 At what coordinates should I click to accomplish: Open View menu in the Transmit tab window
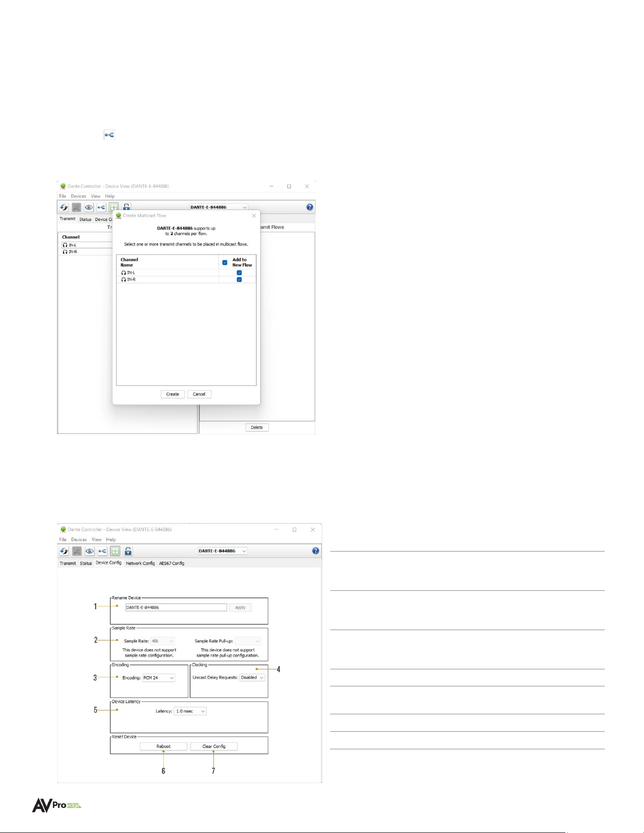point(96,196)
